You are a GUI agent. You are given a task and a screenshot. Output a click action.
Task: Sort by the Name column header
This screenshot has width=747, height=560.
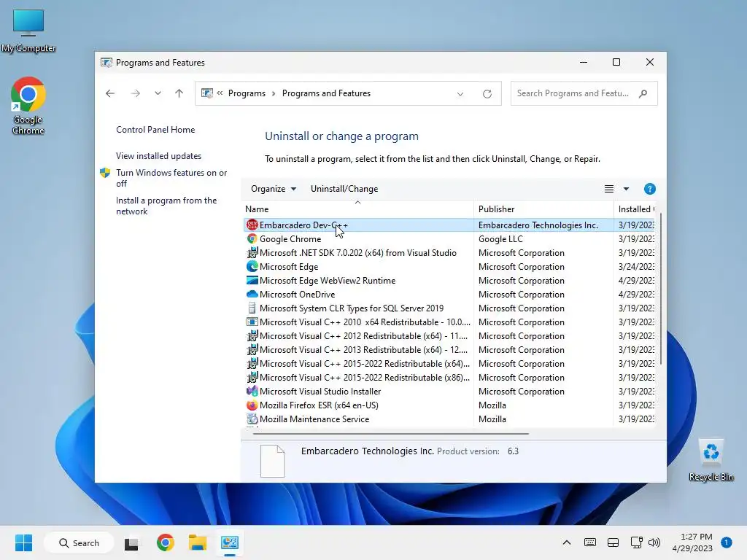[x=357, y=209]
